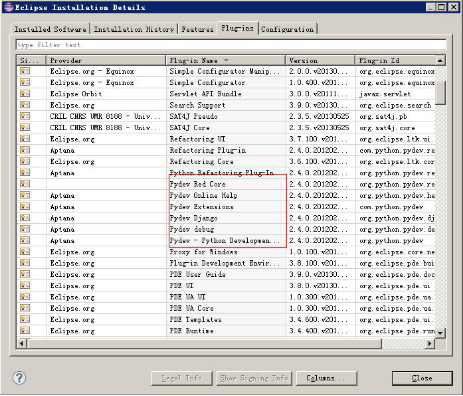Click signed icon for Pydev Red Core row

tap(25, 184)
